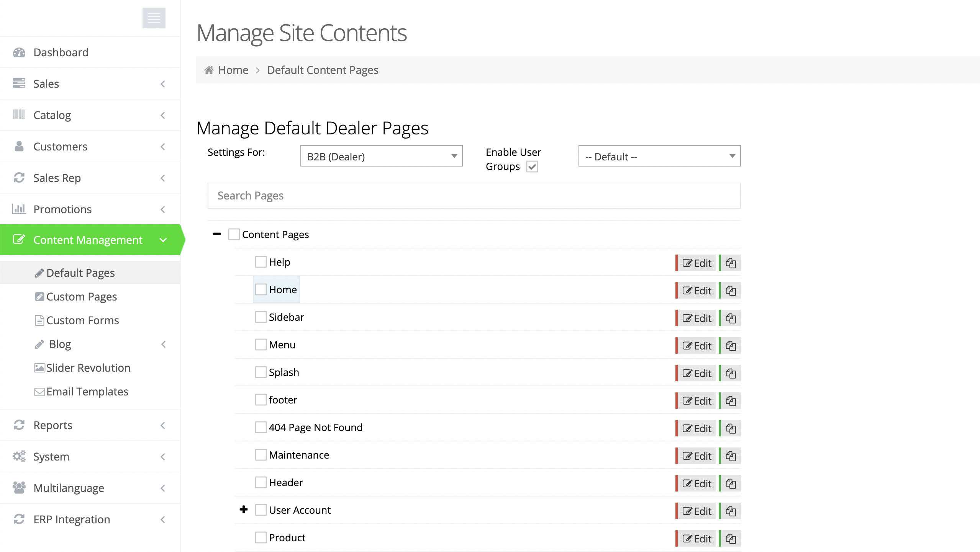This screenshot has height=552, width=980.
Task: Expand the Blog submenu chevron
Action: 164,344
